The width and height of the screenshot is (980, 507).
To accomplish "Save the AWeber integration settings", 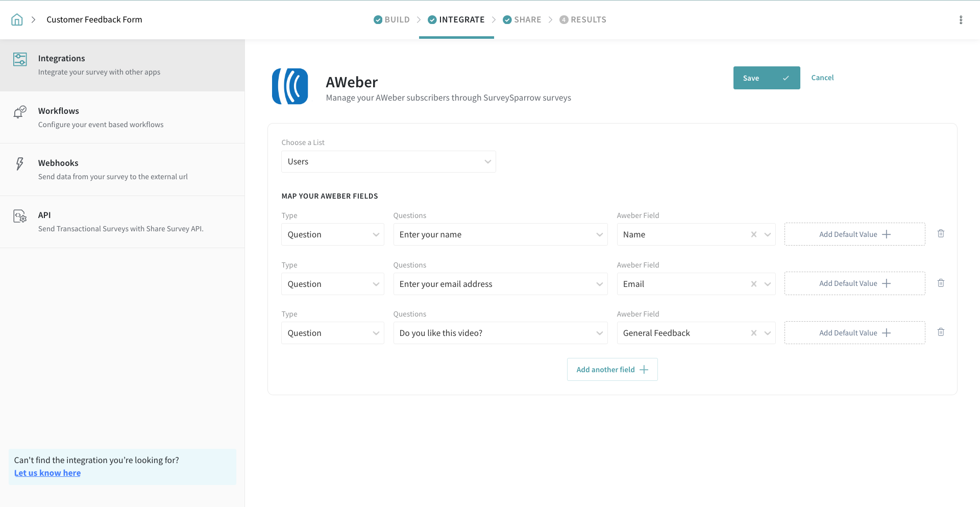I will (766, 78).
